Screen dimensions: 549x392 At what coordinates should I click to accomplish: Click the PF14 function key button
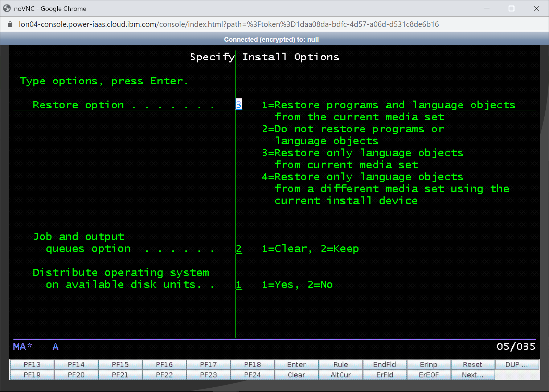click(76, 364)
